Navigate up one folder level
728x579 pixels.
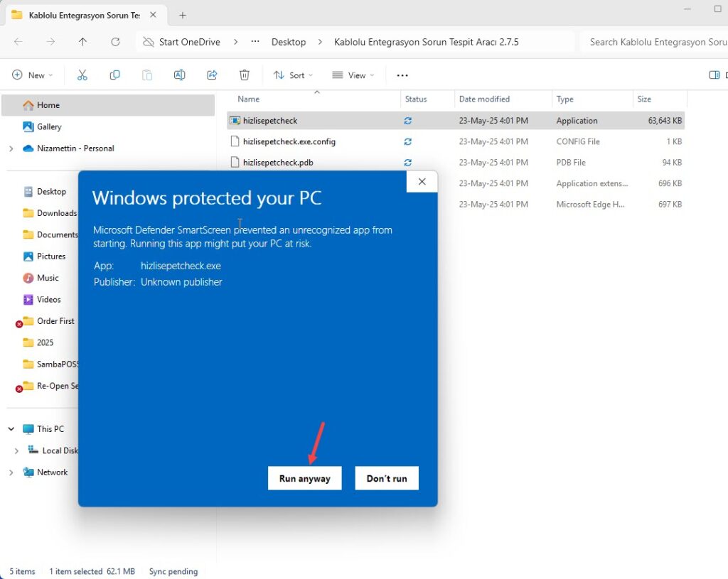82,42
